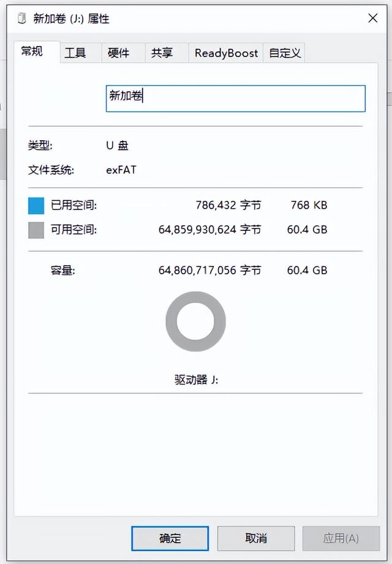Click the exFAT file system value

click(121, 170)
